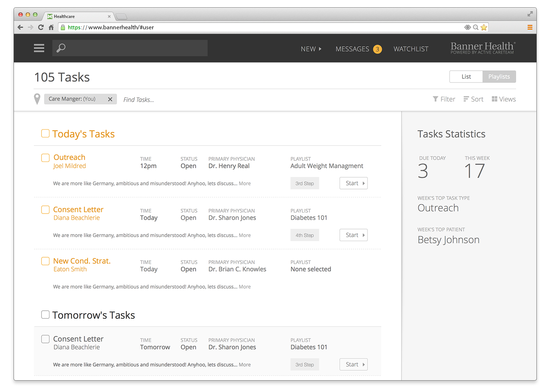The height and width of the screenshot is (392, 550).
Task: Click the search magnifier icon
Action: (61, 48)
